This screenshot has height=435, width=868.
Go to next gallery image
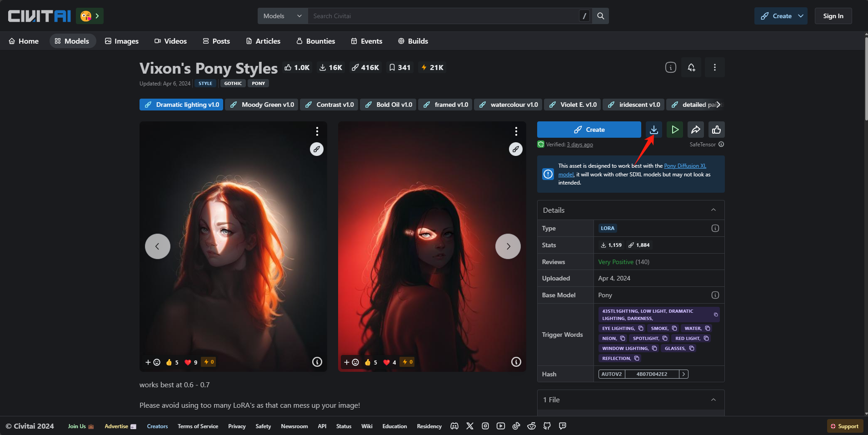tap(508, 246)
